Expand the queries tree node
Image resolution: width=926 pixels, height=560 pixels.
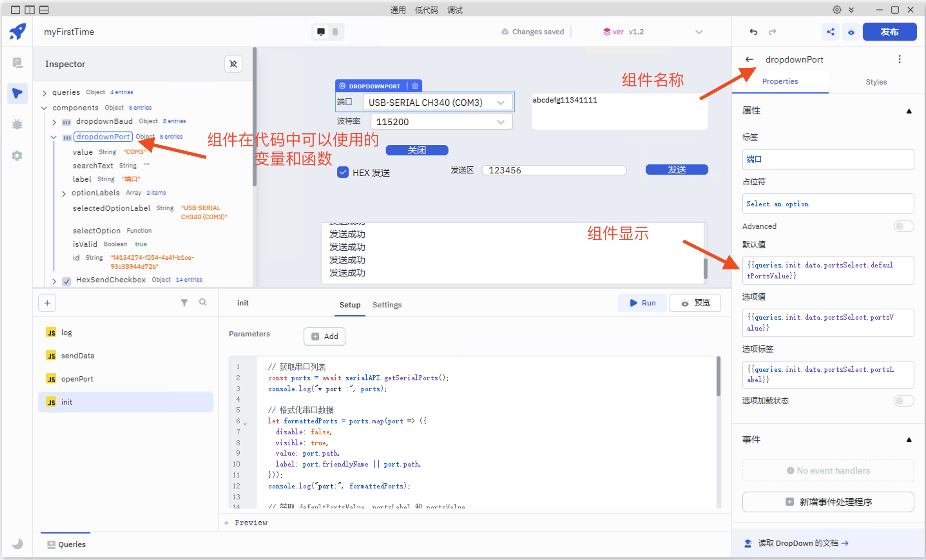tap(45, 92)
